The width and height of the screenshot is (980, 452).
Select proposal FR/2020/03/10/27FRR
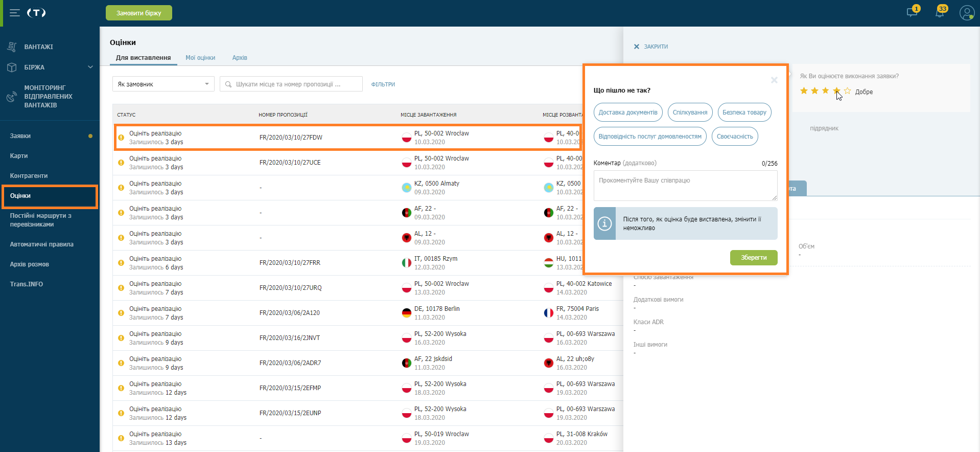[x=290, y=263]
